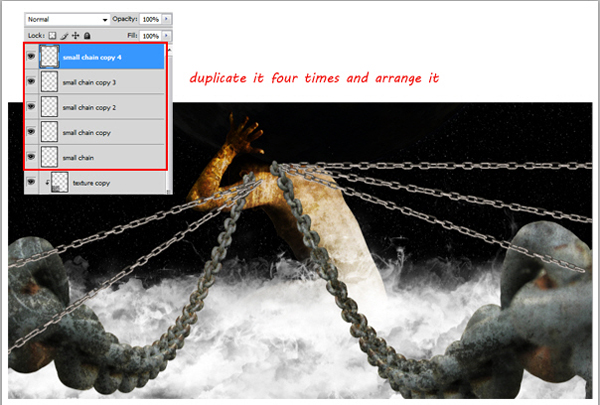This screenshot has height=405, width=600.
Task: Click the layers panel scrollbar up arrow
Action: tap(170, 49)
